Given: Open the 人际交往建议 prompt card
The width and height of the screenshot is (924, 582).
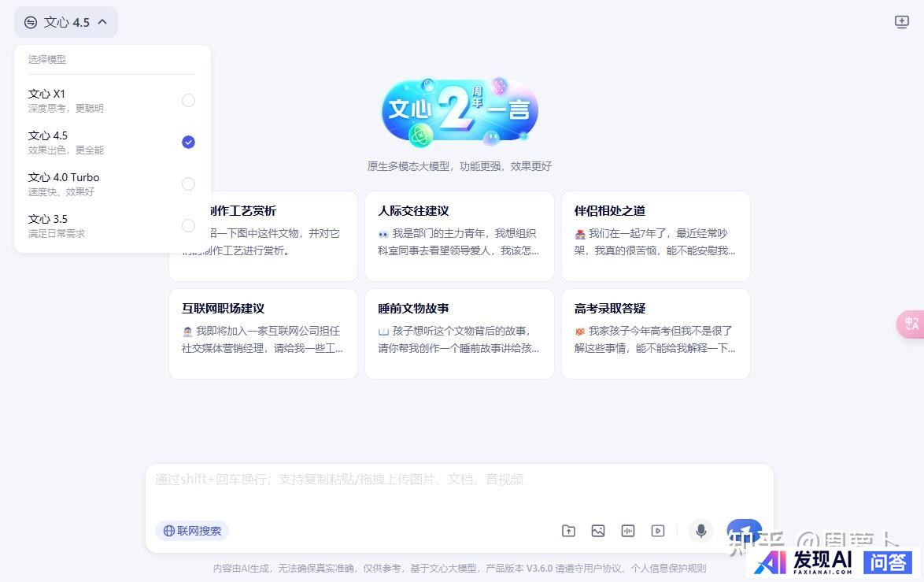Looking at the screenshot, I should tap(459, 235).
